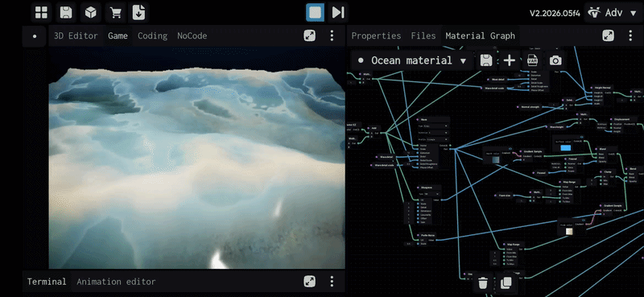This screenshot has width=644, height=297.
Task: Click the file download export icon
Action: [138, 12]
